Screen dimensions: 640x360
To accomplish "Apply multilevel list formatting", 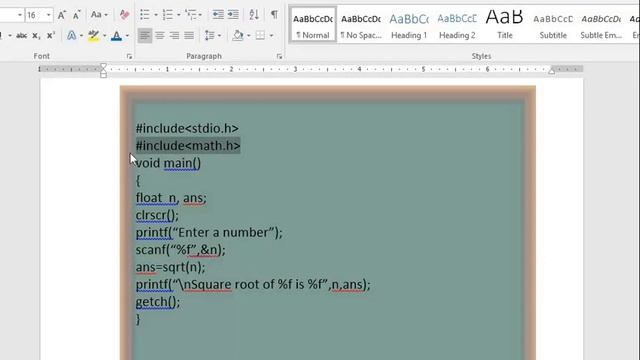I will [191, 15].
